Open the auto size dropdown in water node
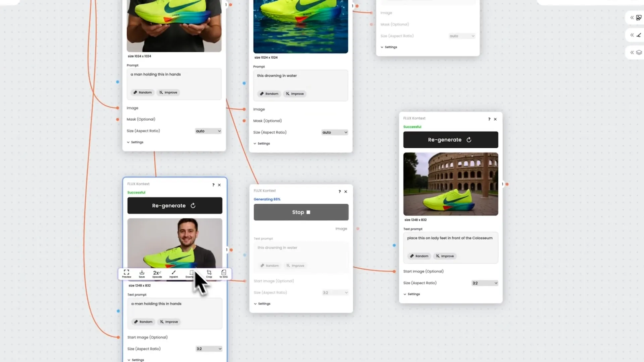 (334, 132)
